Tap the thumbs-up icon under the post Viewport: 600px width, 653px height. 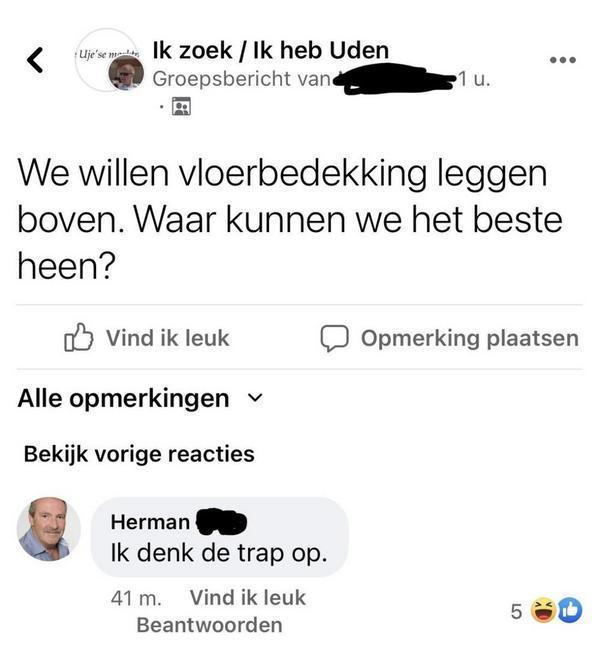tap(79, 337)
